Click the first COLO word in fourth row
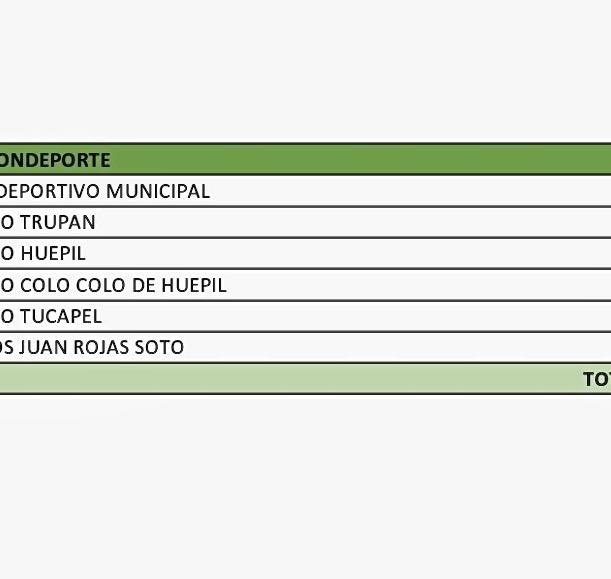 45,285
